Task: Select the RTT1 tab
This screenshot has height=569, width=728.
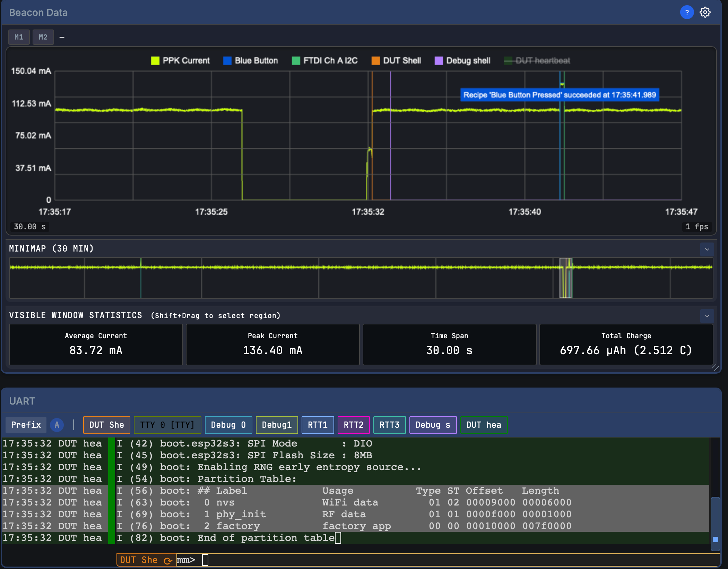Action: coord(318,425)
